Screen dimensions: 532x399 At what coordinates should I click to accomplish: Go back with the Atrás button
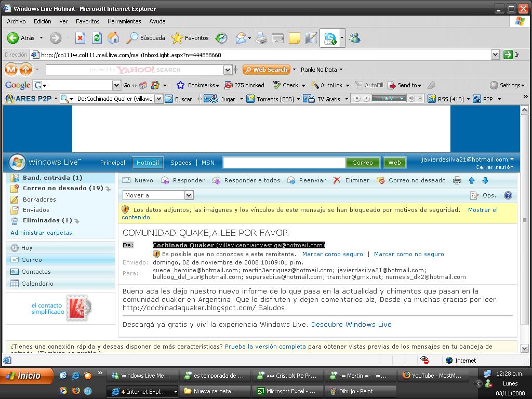pyautogui.click(x=21, y=38)
